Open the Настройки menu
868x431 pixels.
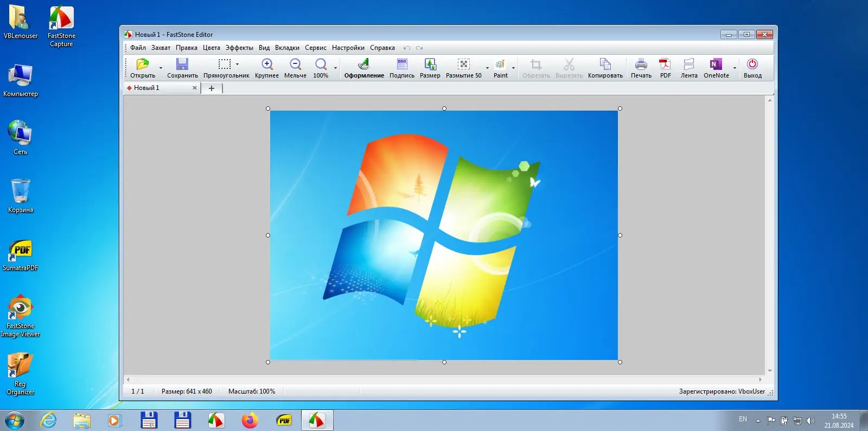348,48
